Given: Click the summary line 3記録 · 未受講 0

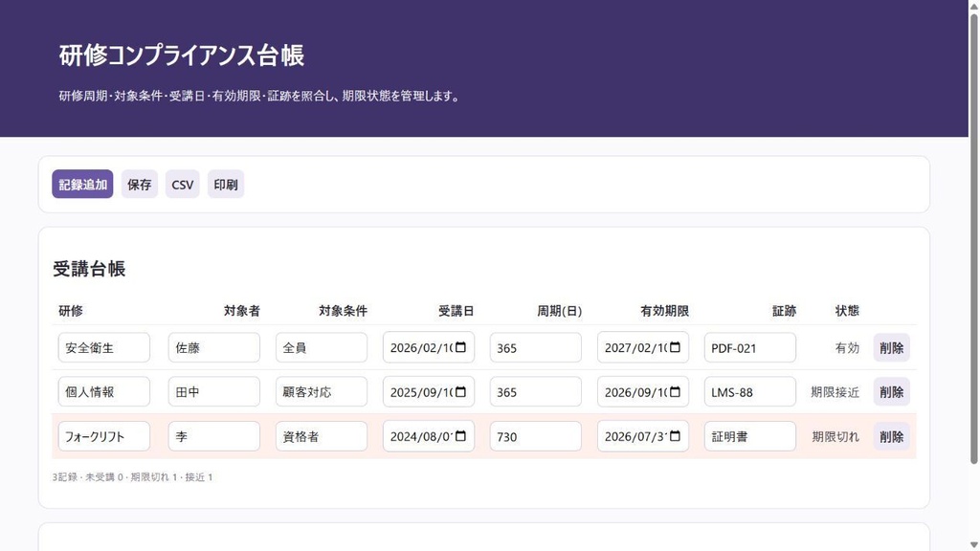Looking at the screenshot, I should point(132,476).
